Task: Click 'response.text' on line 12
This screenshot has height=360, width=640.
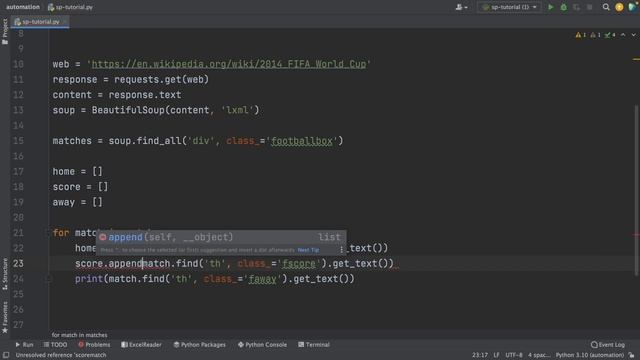Action: (144, 95)
